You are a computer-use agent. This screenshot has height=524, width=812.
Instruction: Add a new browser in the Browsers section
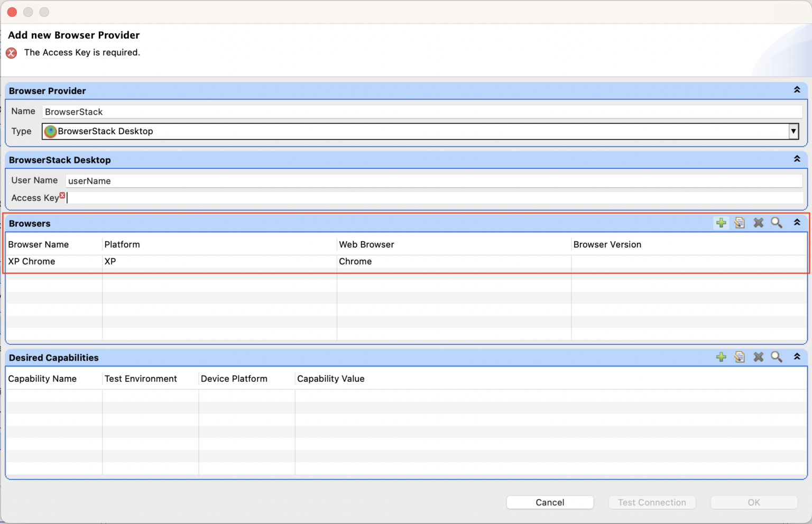pyautogui.click(x=721, y=223)
